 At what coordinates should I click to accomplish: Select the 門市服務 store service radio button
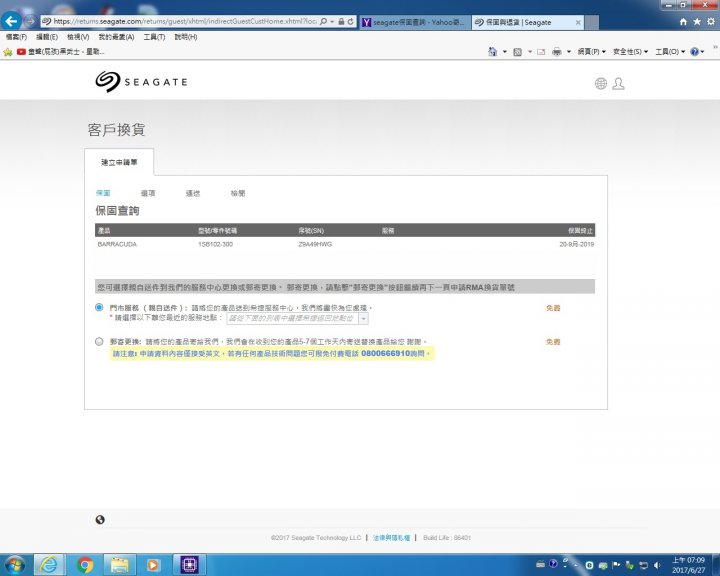pos(99,307)
